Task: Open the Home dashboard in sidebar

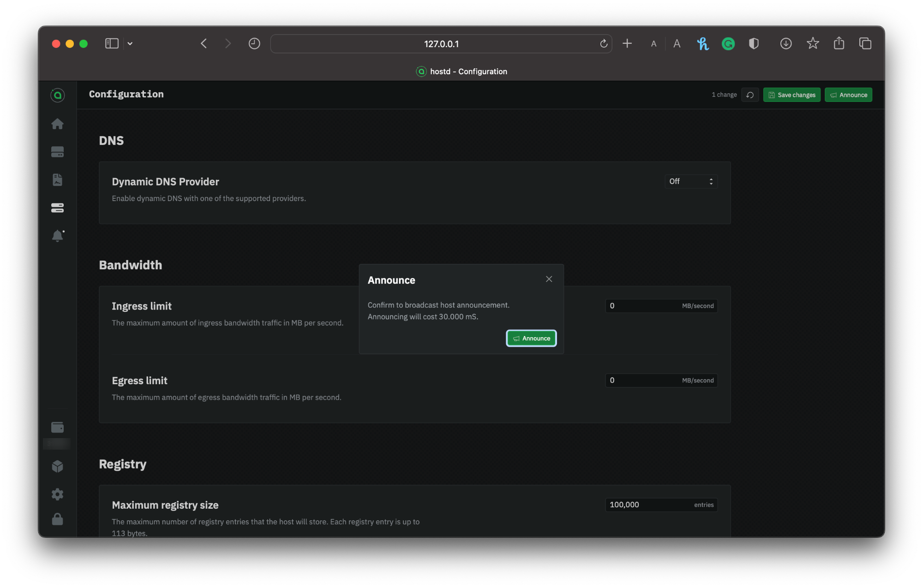Action: coord(57,124)
